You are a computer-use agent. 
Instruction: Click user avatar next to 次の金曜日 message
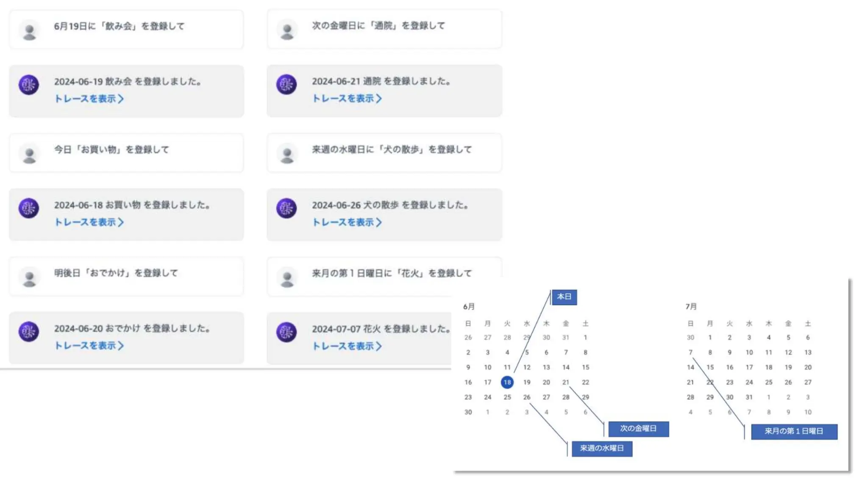click(287, 30)
